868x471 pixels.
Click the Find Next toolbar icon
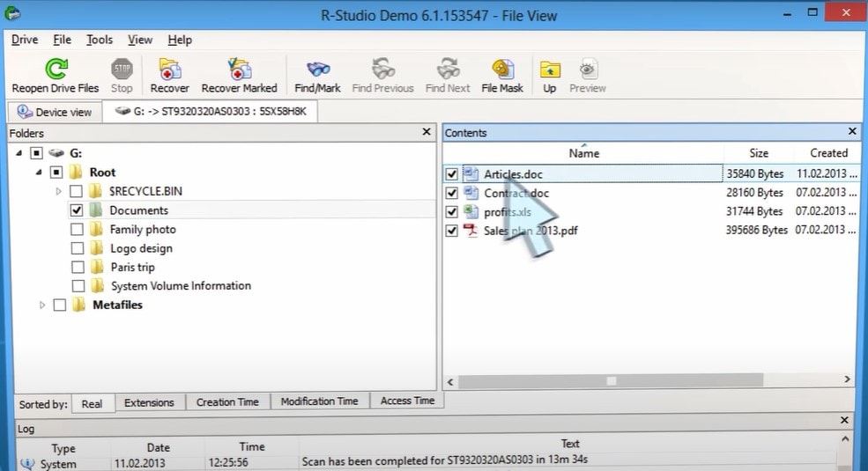point(448,69)
